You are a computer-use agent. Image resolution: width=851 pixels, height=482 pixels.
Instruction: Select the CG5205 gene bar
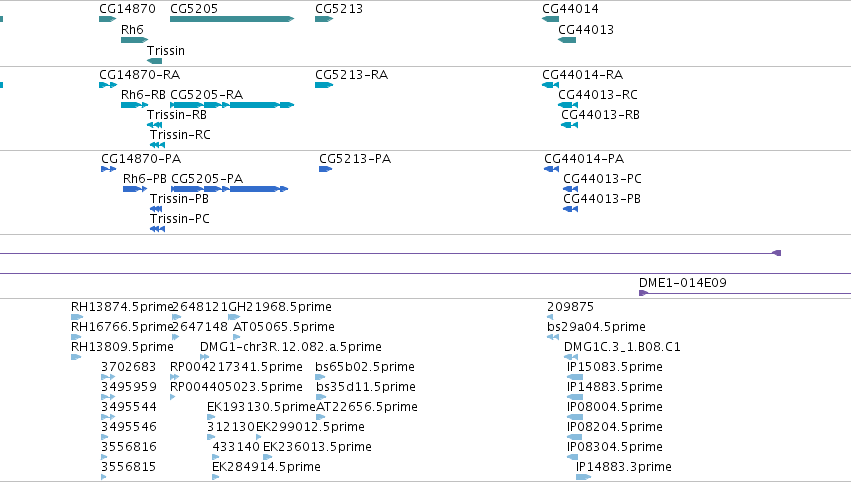(x=232, y=19)
